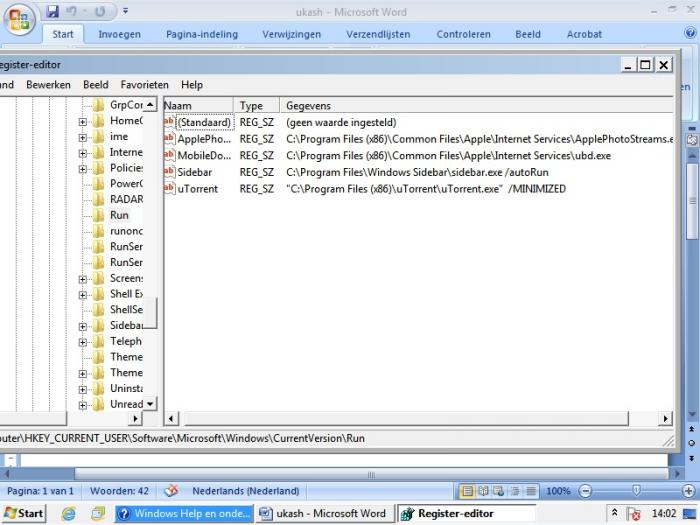This screenshot has height=525, width=700.
Task: Select the MobileDo... value name
Action: tap(204, 156)
